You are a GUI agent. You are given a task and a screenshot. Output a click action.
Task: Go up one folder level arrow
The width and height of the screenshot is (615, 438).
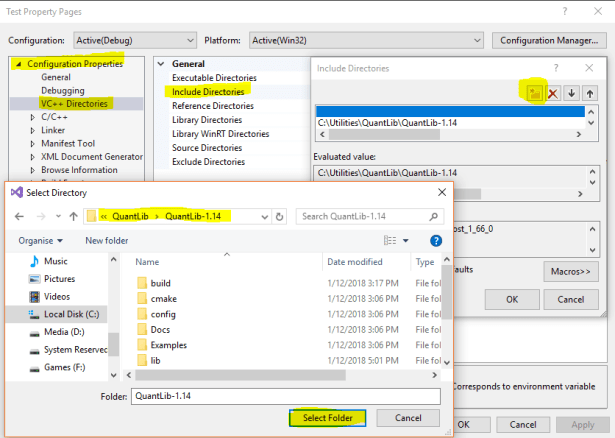(x=73, y=216)
